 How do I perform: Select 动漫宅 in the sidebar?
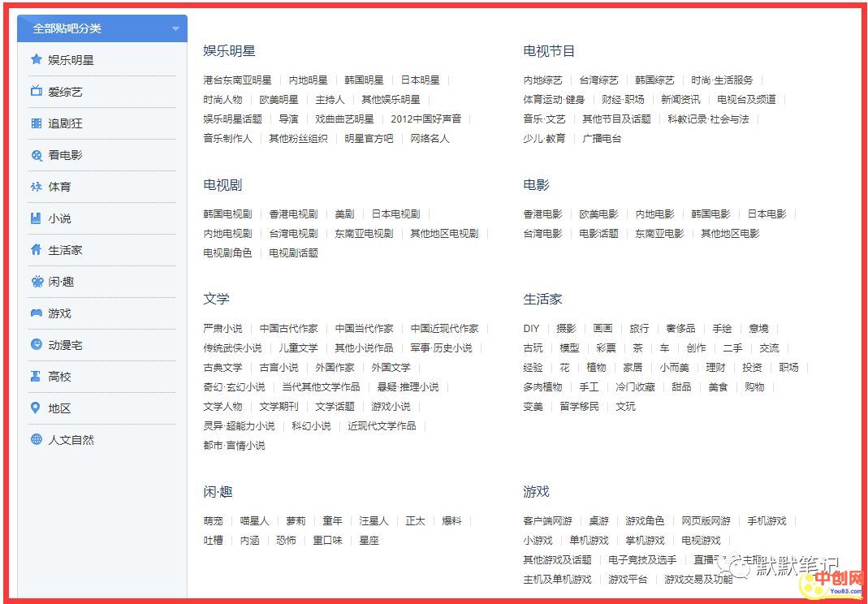[x=65, y=345]
